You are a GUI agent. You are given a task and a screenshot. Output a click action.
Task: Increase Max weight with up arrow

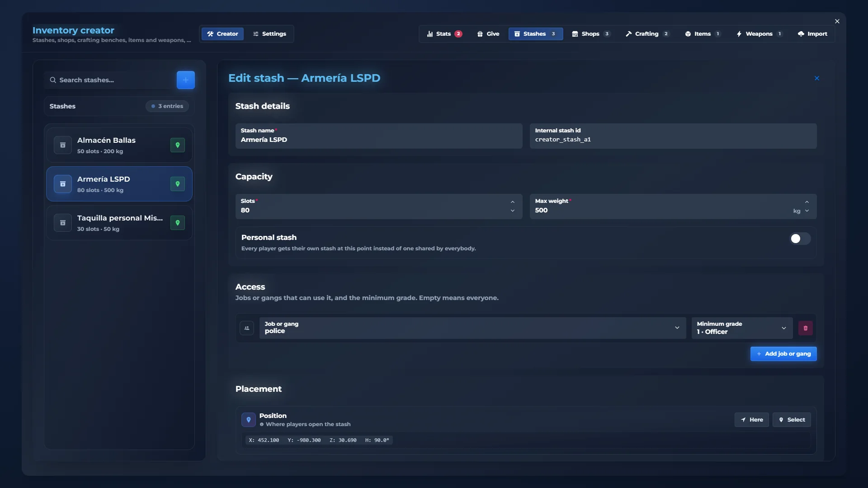[807, 202]
